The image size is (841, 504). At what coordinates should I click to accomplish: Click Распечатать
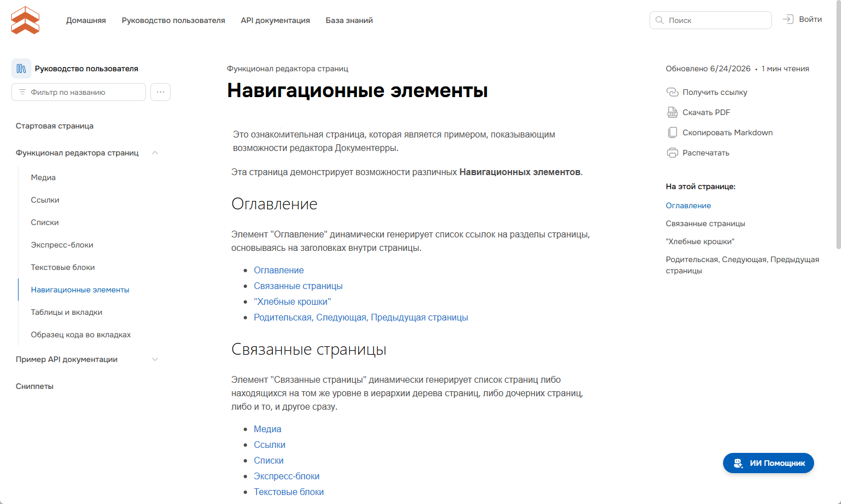(x=706, y=153)
